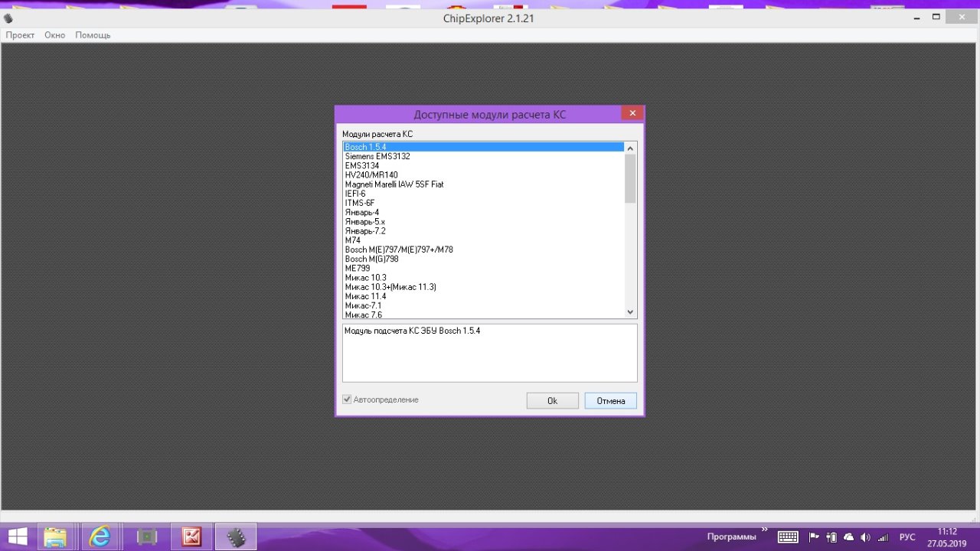The image size is (980, 551).
Task: Launch Internet Explorer from the taskbar
Action: tap(100, 537)
